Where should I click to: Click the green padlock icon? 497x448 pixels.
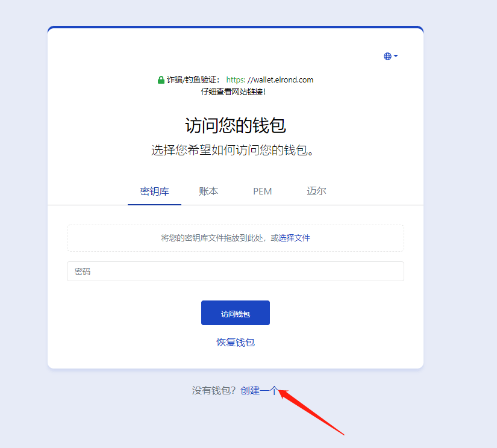coord(161,80)
